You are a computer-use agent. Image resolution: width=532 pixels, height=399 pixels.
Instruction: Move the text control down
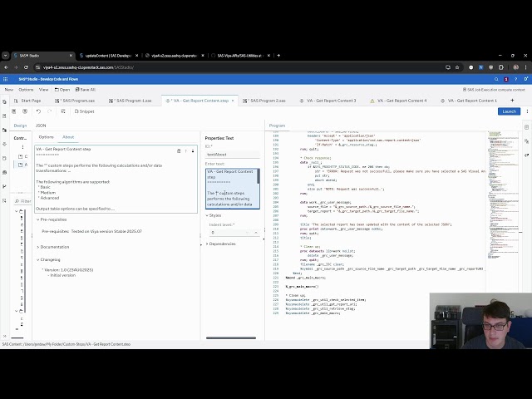click(193, 151)
